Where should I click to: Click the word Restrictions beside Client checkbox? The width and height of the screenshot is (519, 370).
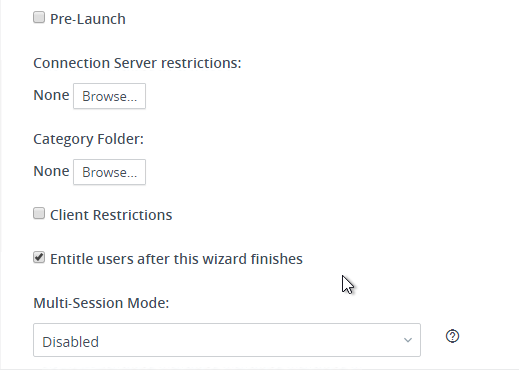132,215
